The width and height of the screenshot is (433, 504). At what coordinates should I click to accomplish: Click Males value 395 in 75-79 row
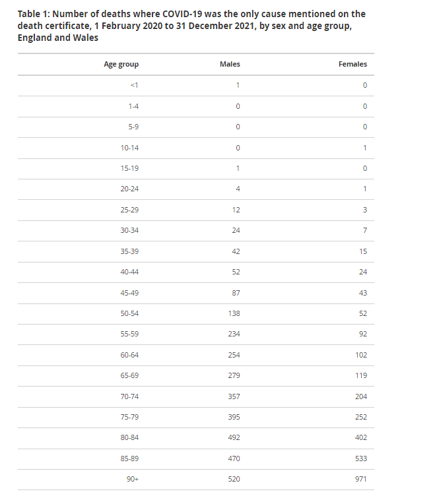tap(234, 417)
